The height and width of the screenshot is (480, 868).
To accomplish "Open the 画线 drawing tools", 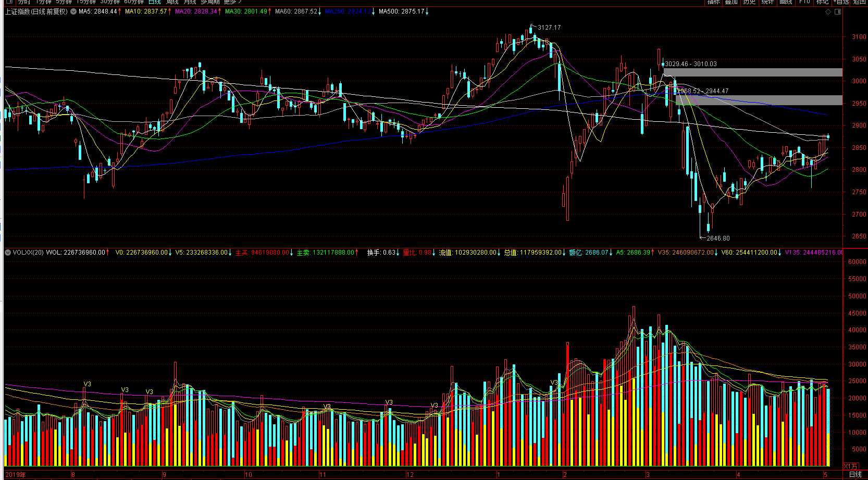I will pos(786,2).
